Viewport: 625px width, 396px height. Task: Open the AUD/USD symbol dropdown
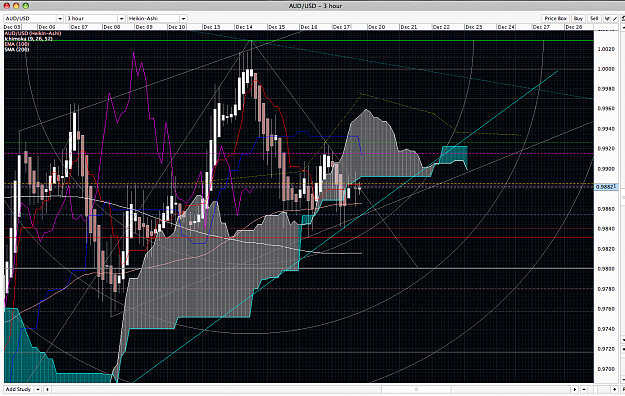click(x=33, y=18)
